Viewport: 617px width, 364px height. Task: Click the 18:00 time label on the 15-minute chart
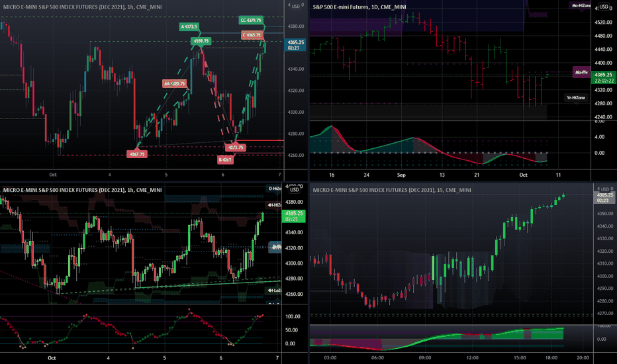click(x=551, y=357)
